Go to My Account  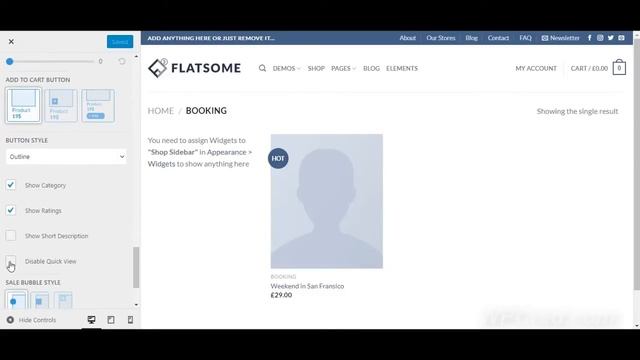click(x=536, y=69)
